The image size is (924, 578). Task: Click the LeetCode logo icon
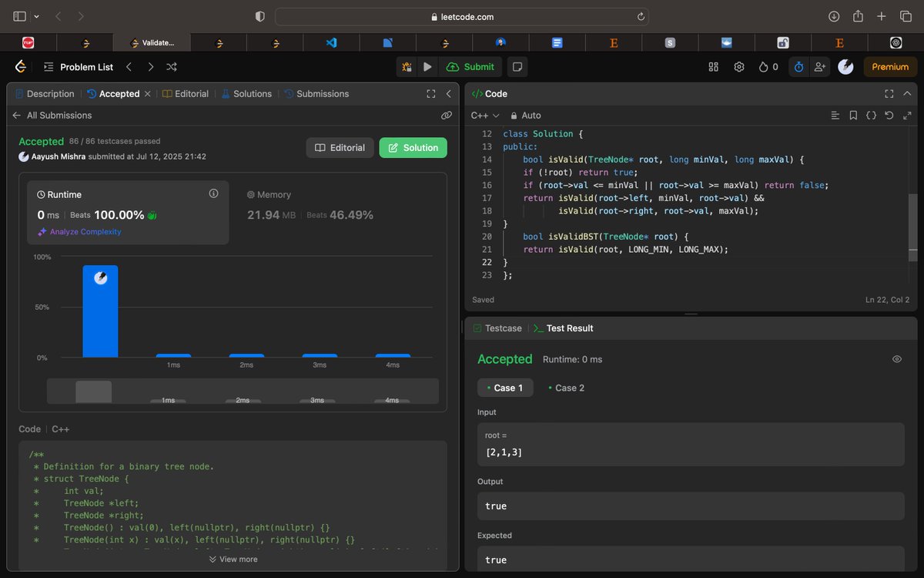tap(21, 67)
